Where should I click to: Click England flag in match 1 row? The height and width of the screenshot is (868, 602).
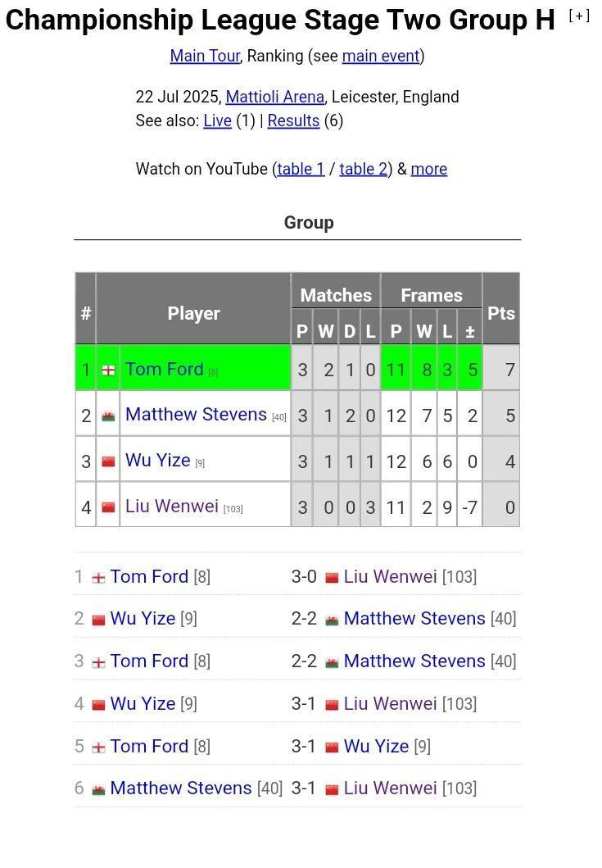[x=98, y=578]
